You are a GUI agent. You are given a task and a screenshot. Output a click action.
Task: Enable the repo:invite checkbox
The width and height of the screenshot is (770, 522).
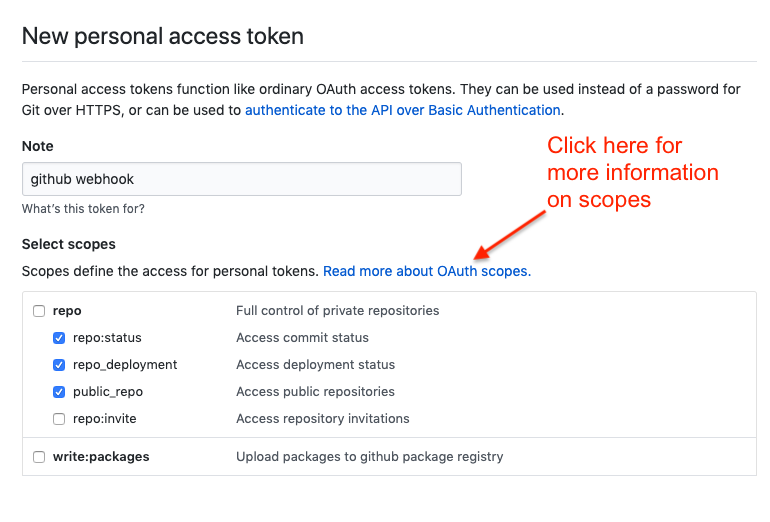[59, 419]
